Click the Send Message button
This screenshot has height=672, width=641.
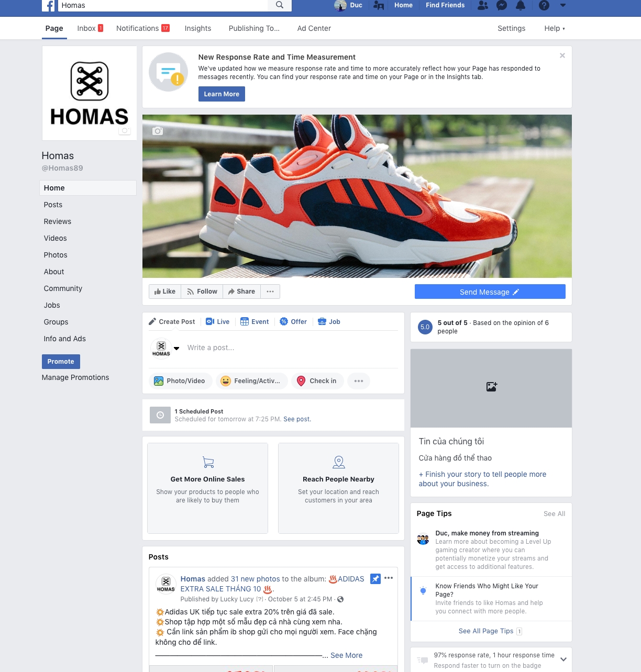tap(490, 292)
